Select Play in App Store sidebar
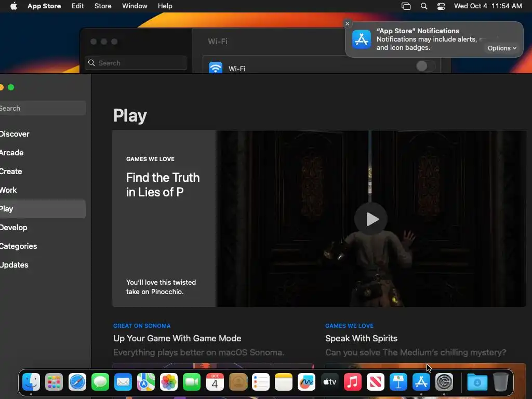The image size is (532, 399). [42, 209]
